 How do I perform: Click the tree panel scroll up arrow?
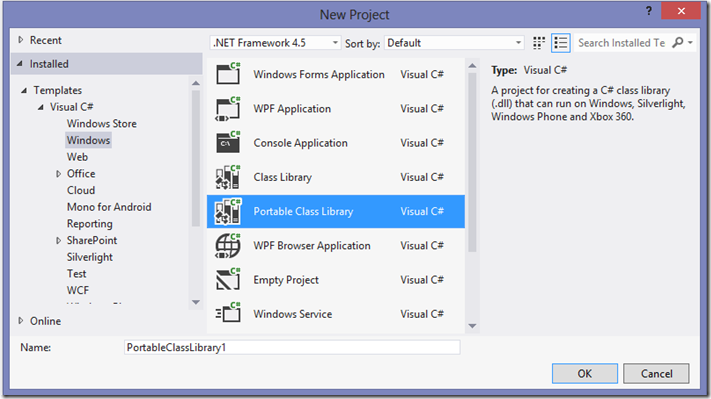(x=195, y=83)
